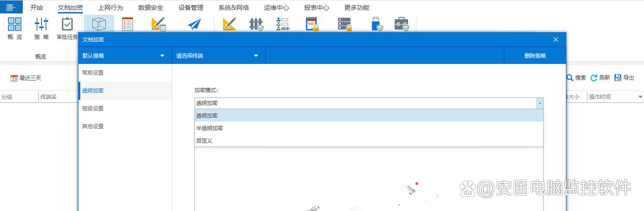
Task: Switch to the 报表中心 tab
Action: [316, 7]
